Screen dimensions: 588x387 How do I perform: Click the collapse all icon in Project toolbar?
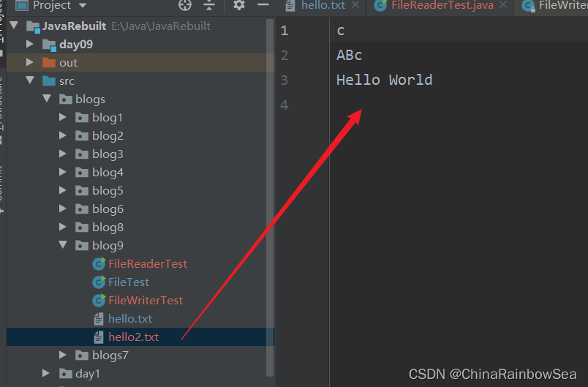(x=209, y=5)
